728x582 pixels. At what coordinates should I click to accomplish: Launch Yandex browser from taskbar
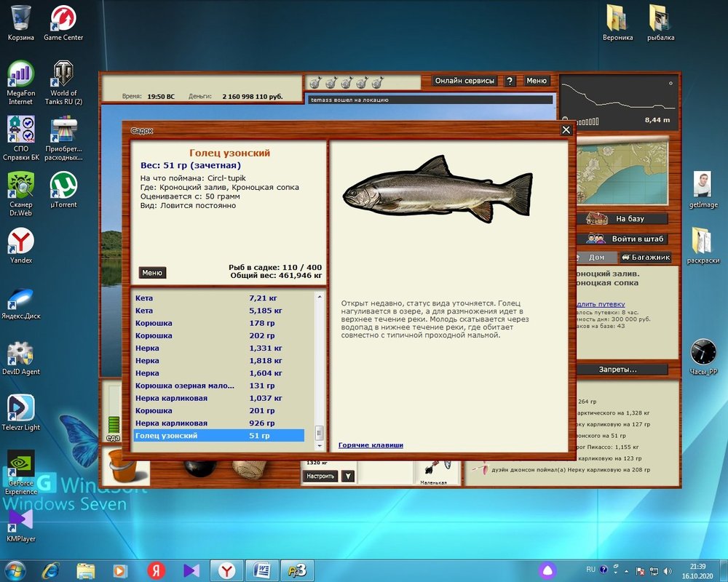(x=227, y=570)
